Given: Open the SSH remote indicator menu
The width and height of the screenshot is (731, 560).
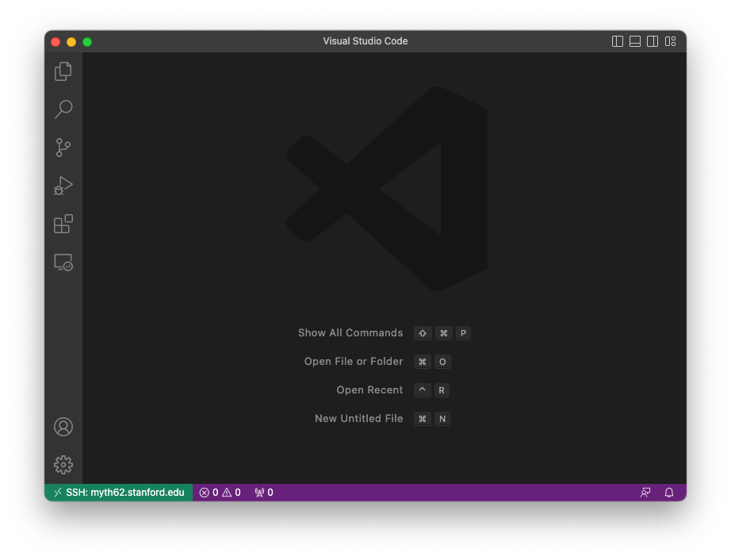Looking at the screenshot, I should [117, 492].
